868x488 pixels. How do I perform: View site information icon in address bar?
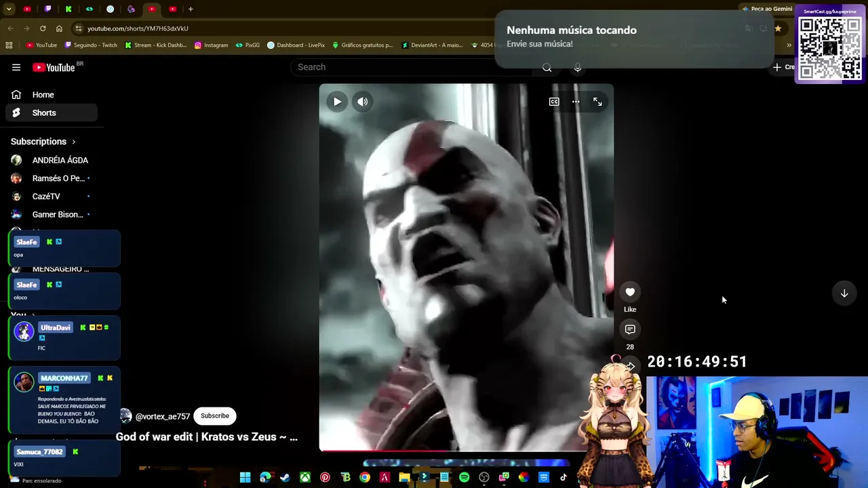(x=79, y=28)
